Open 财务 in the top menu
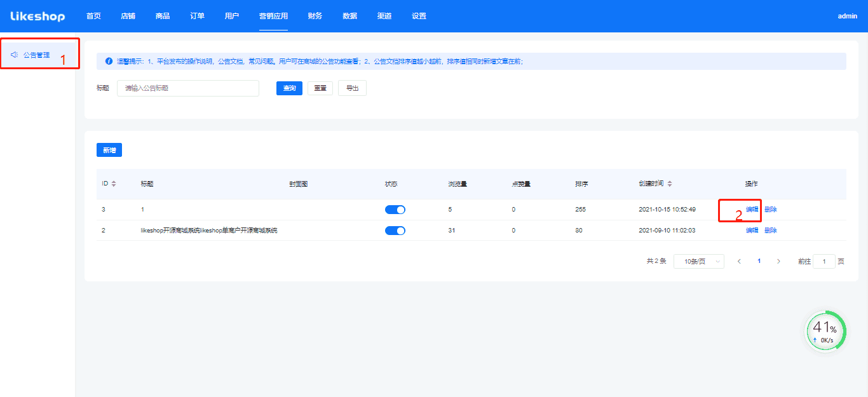 pos(315,16)
